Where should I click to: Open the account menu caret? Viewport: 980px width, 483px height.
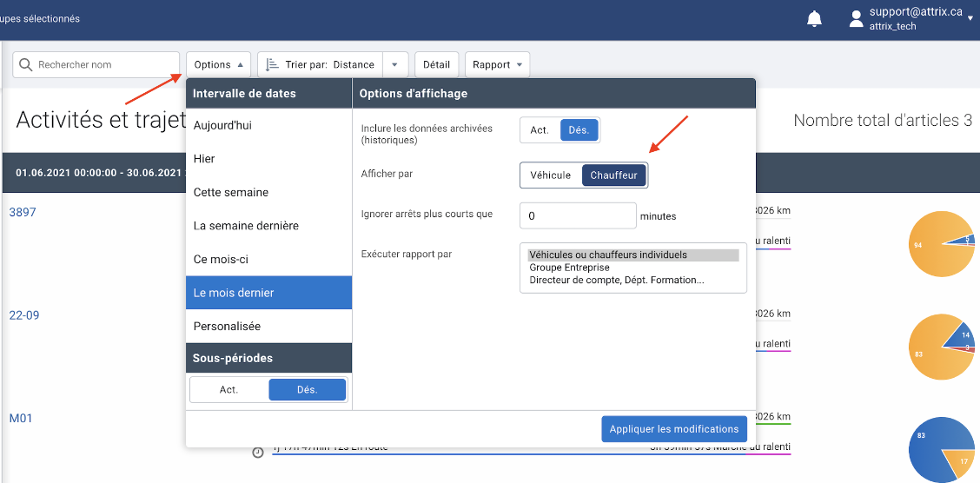970,19
